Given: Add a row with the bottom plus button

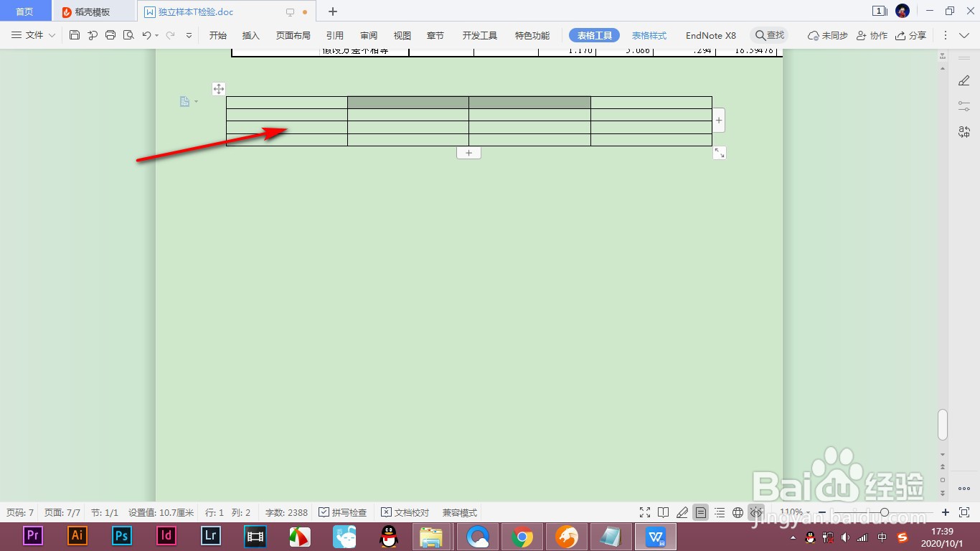Looking at the screenshot, I should [468, 153].
